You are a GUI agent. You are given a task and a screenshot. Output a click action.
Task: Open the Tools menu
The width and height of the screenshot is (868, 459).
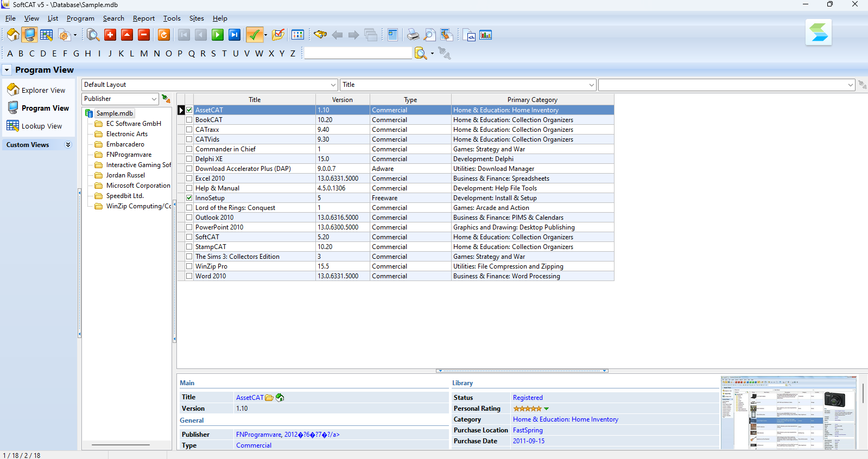point(172,18)
